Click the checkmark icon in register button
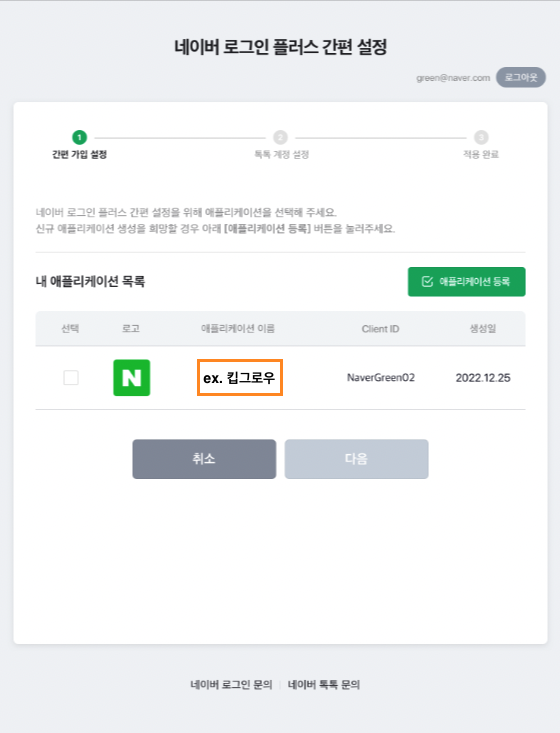The height and width of the screenshot is (733, 560). pyautogui.click(x=427, y=281)
